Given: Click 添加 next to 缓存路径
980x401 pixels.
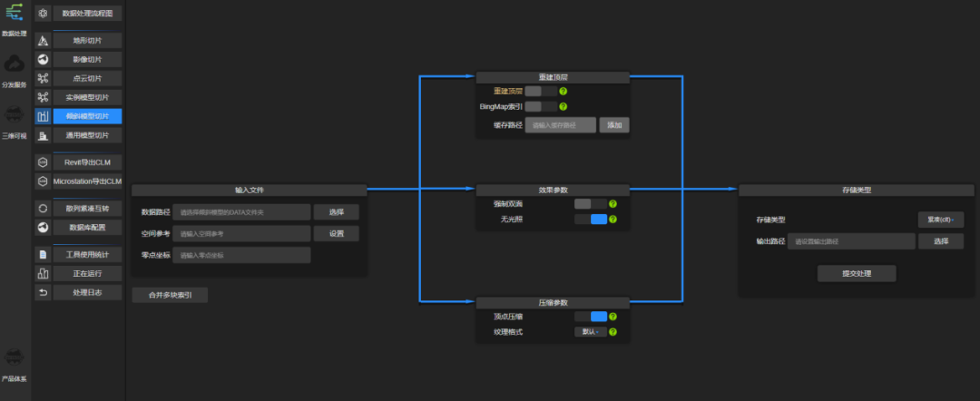Looking at the screenshot, I should [614, 125].
